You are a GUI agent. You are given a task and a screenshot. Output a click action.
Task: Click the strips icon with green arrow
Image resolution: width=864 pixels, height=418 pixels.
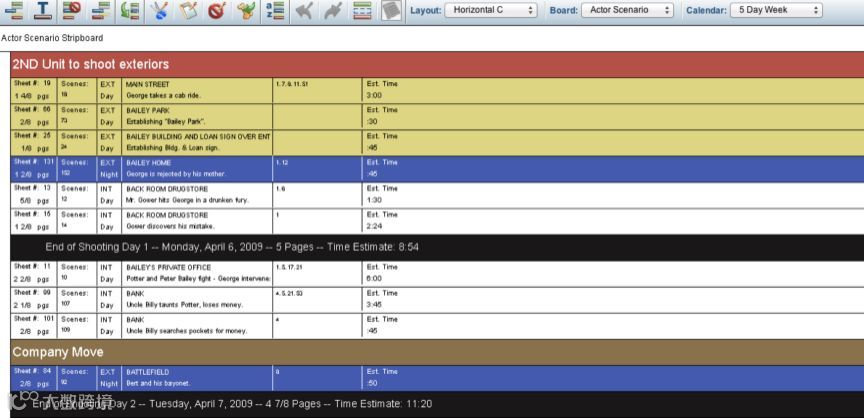tap(129, 10)
